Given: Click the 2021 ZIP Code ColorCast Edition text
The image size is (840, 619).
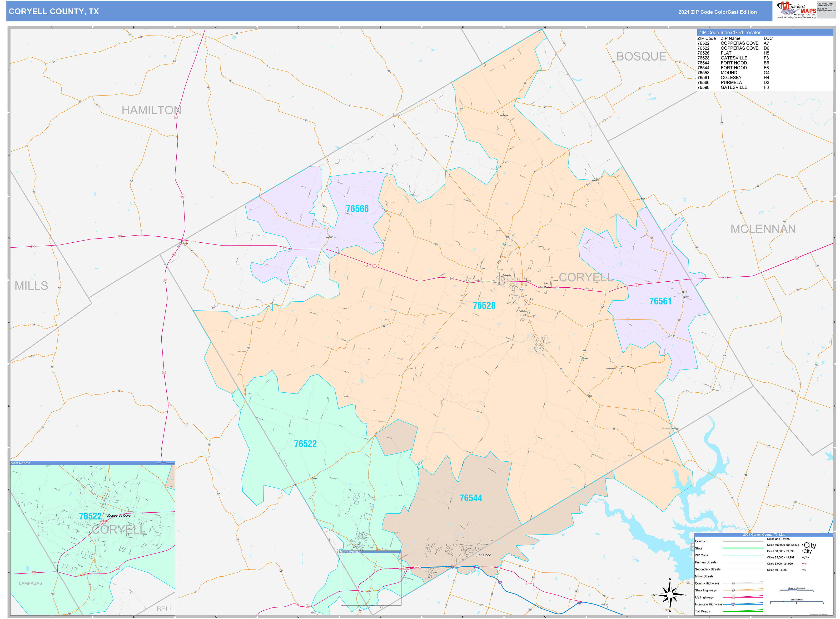Looking at the screenshot, I should 717,12.
